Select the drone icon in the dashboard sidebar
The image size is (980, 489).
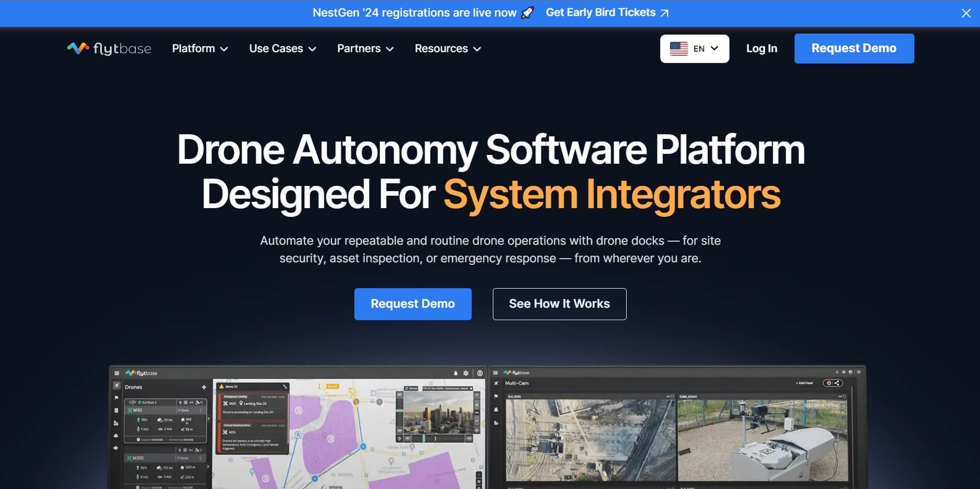(x=117, y=386)
